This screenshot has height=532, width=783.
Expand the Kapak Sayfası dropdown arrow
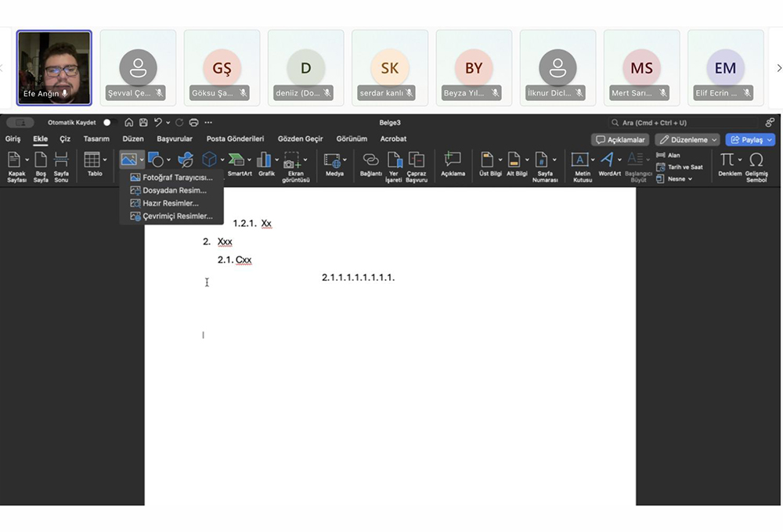pos(27,160)
